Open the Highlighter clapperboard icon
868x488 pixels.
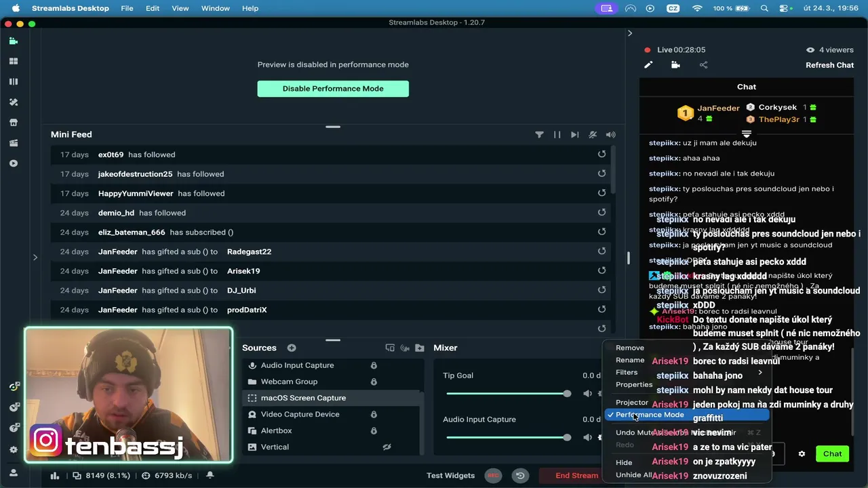coord(13,143)
